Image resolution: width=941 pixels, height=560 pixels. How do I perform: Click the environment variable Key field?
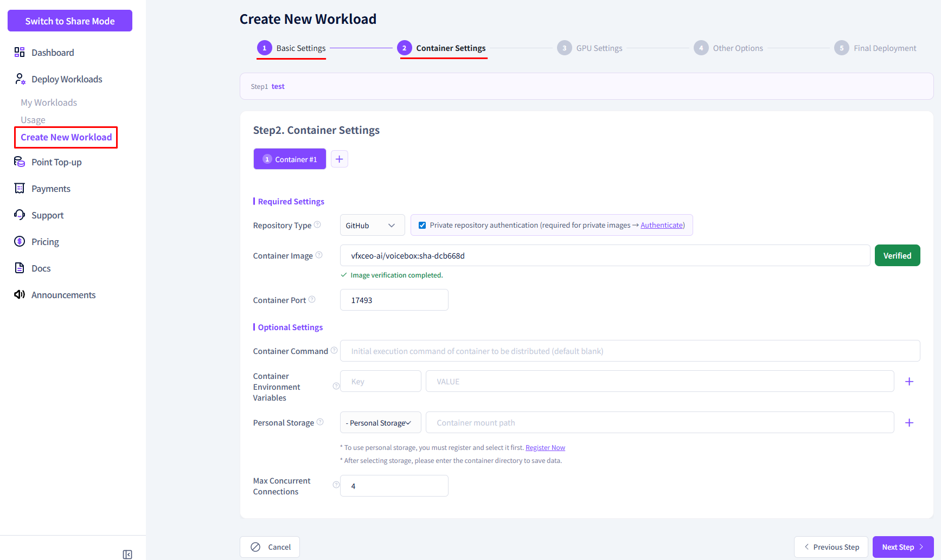click(381, 381)
